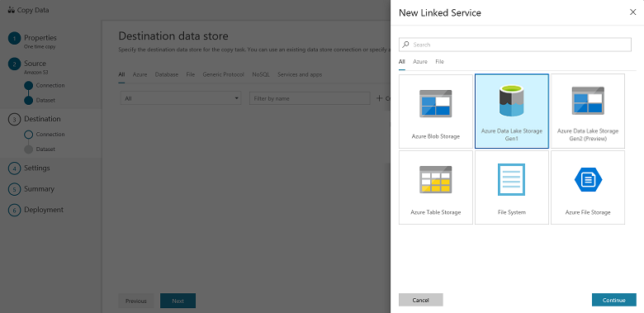Image resolution: width=644 pixels, height=313 pixels.
Task: Click the Azure Table Storage label
Action: [x=436, y=212]
